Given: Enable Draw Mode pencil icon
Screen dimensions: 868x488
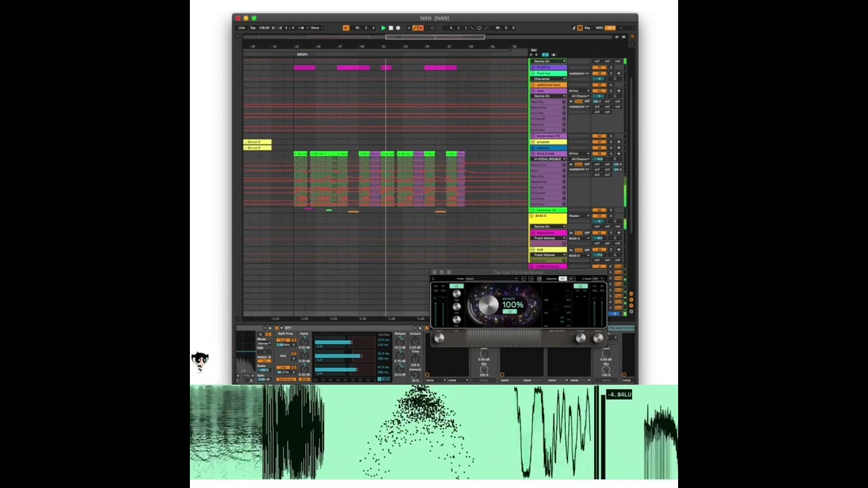Looking at the screenshot, I should [574, 28].
